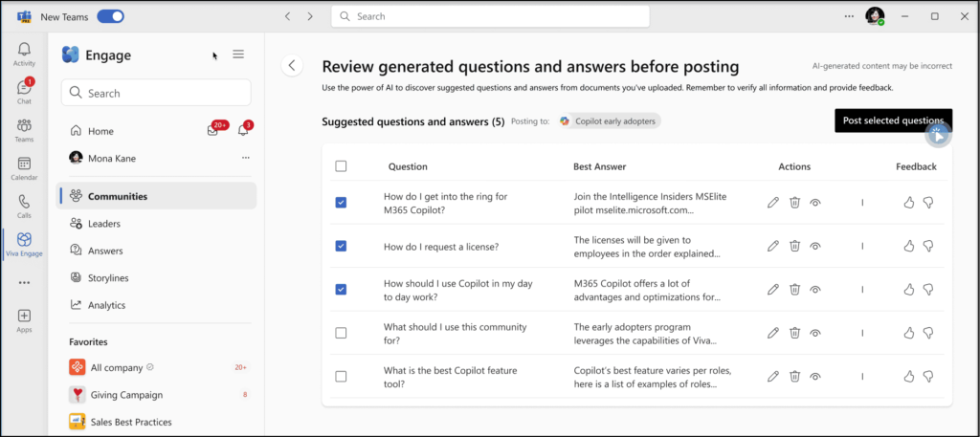
Task: Open the profile avatar in title bar
Action: [x=874, y=16]
